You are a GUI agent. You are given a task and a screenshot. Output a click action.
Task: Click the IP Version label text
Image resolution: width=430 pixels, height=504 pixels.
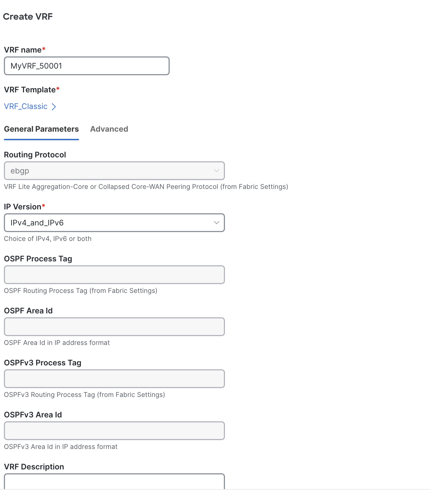point(23,207)
